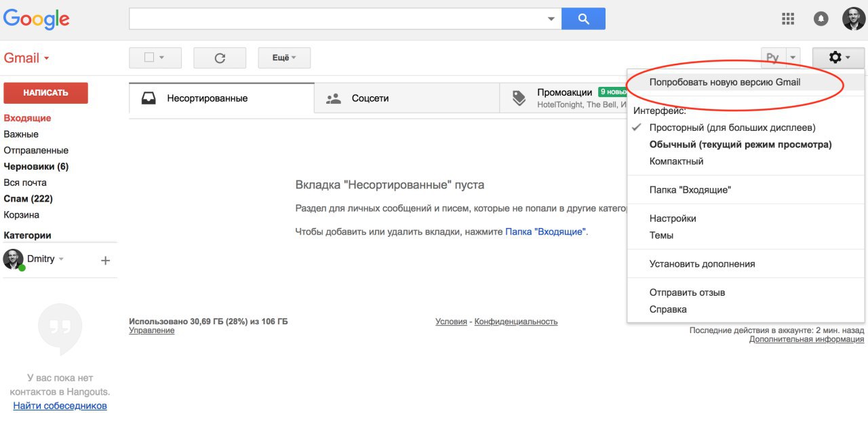Screen dimensions: 868x424
Task: Open the Спам (222) folder
Action: pyautogui.click(x=28, y=199)
